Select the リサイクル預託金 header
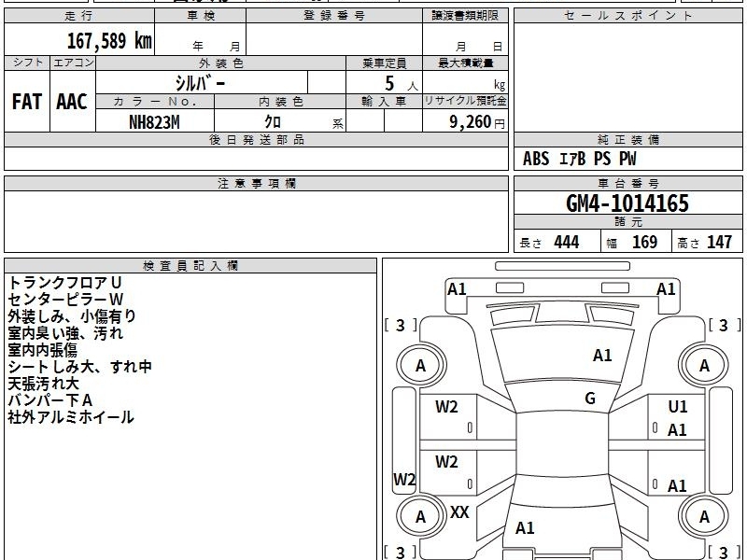The width and height of the screenshot is (747, 560). (x=465, y=101)
